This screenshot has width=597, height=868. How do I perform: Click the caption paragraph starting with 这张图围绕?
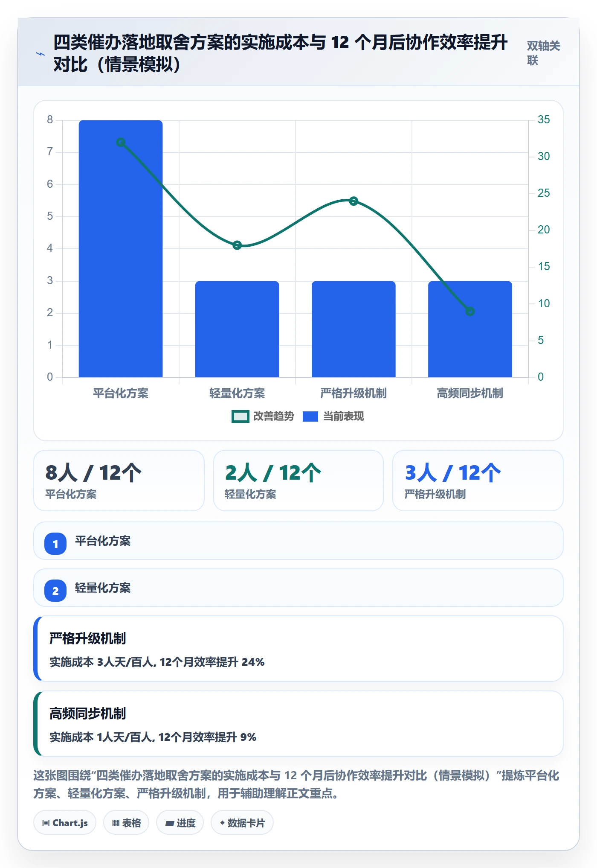coord(296,784)
